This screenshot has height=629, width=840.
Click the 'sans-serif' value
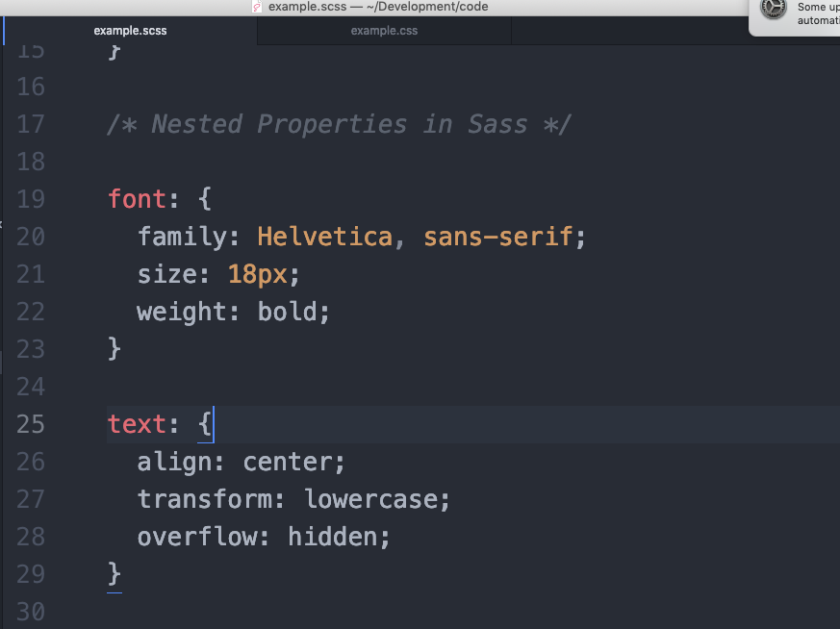coord(498,237)
